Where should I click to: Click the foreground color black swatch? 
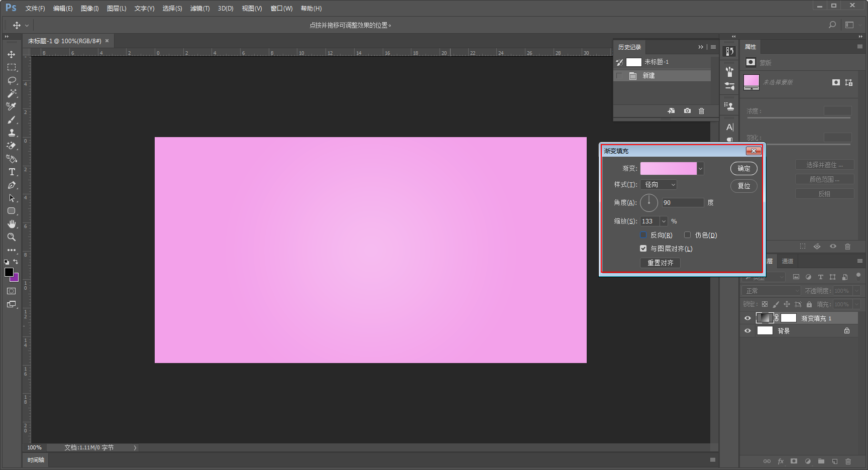pyautogui.click(x=9, y=272)
